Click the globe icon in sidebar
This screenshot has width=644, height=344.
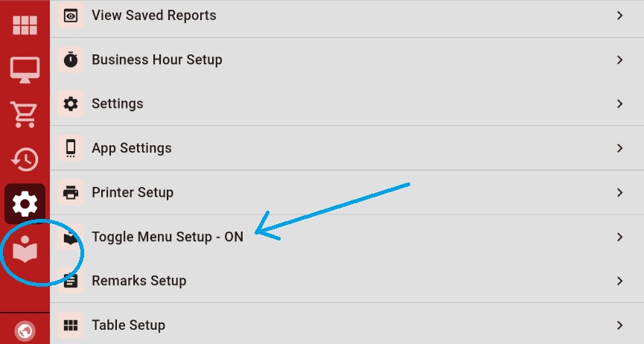click(x=25, y=330)
